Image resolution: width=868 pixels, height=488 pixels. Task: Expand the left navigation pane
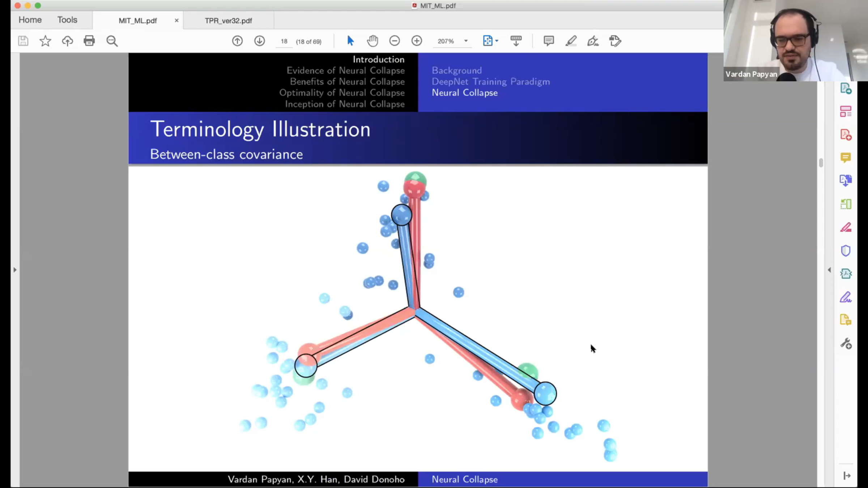pos(15,270)
